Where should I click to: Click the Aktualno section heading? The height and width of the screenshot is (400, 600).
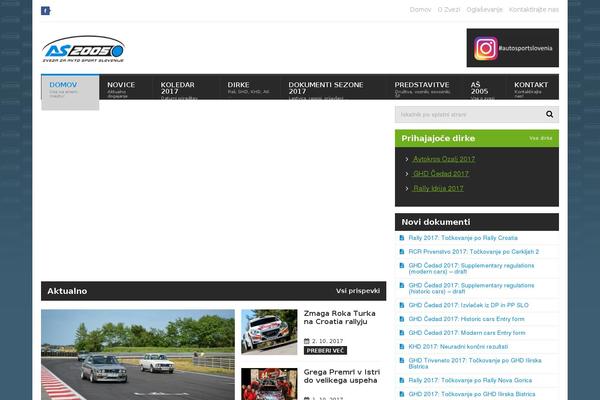tap(67, 291)
